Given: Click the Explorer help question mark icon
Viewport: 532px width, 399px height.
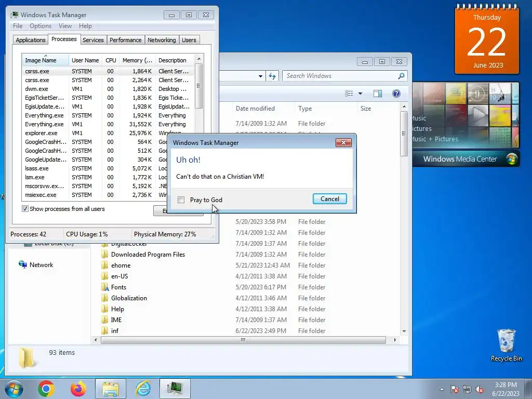Looking at the screenshot, I should (396, 94).
